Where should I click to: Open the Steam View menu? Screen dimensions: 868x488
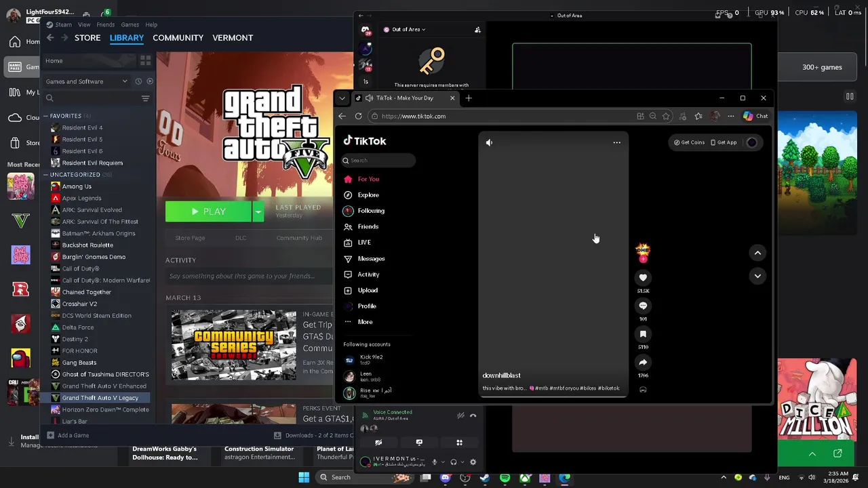click(x=84, y=24)
